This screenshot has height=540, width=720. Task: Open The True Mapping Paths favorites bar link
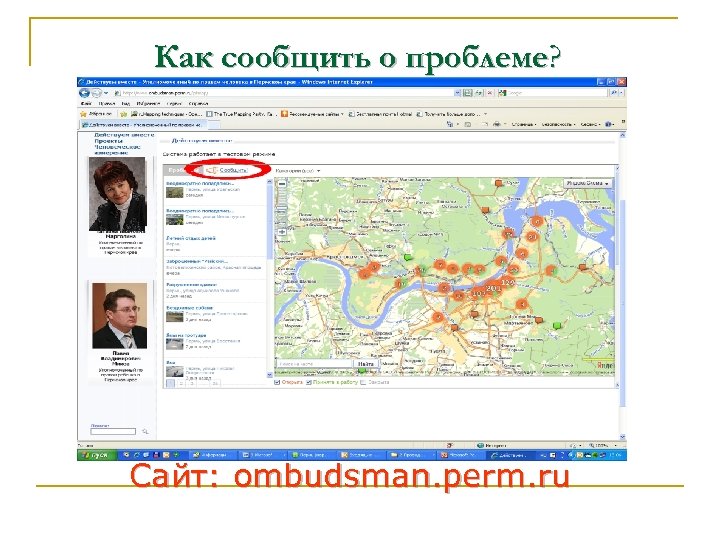click(x=240, y=114)
